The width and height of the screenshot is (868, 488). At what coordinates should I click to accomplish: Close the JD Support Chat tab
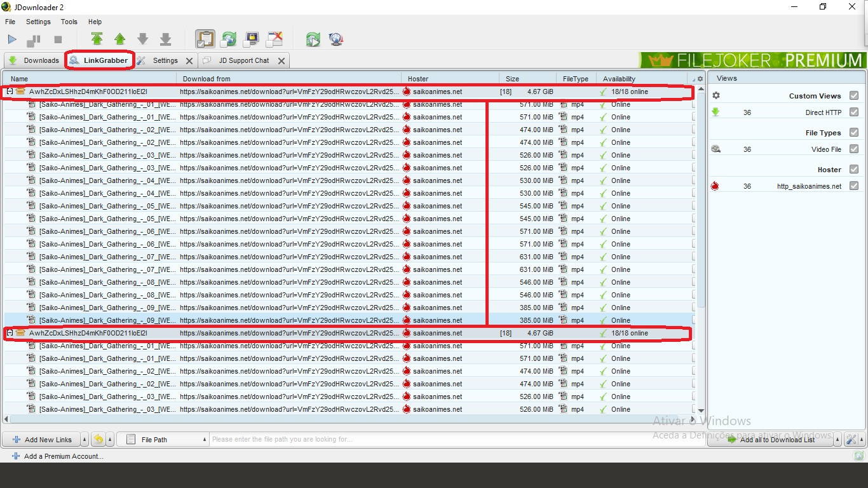pyautogui.click(x=281, y=61)
